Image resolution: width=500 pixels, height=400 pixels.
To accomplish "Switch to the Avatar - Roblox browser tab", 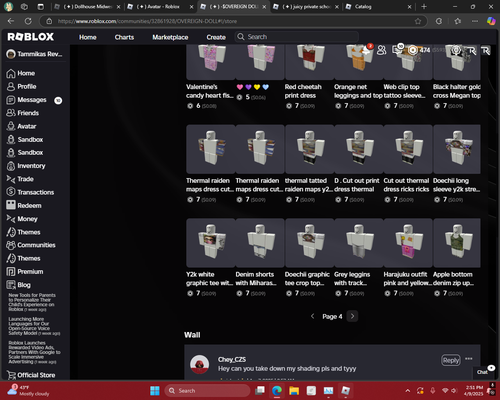I will 161,7.
